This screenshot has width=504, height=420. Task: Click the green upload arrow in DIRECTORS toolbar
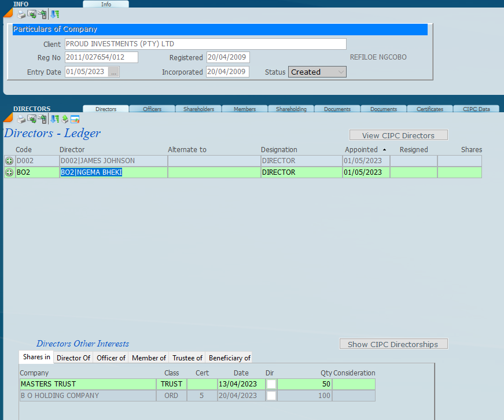(65, 119)
